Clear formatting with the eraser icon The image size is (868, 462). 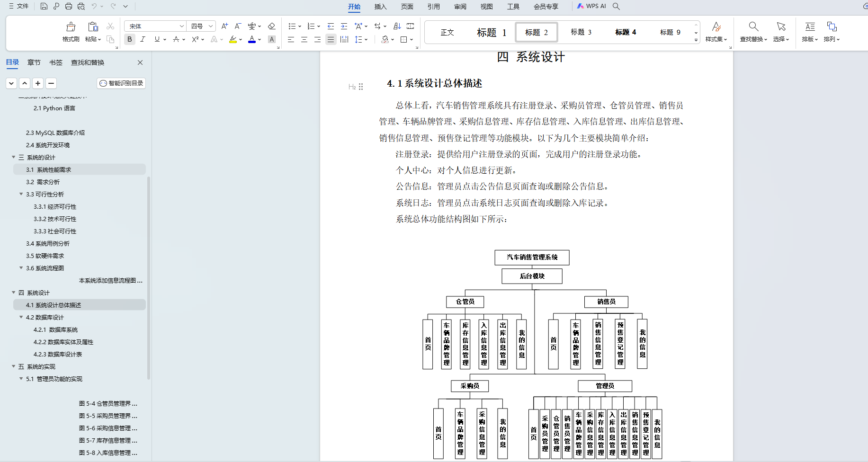point(272,26)
